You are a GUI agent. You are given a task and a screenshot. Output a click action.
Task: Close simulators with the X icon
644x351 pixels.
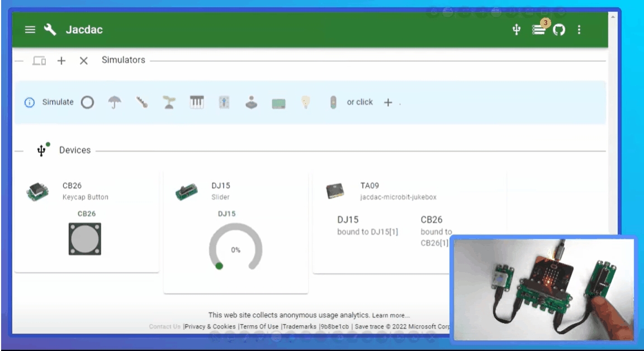click(x=83, y=60)
